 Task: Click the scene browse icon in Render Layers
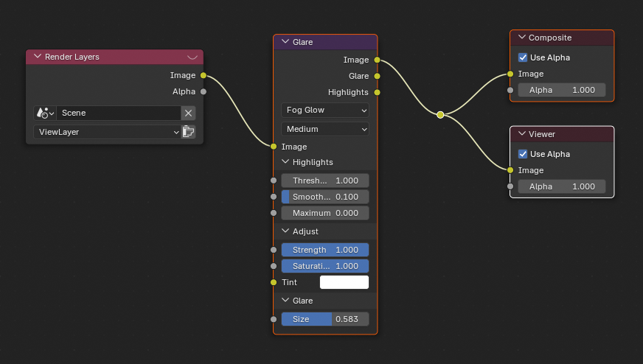[x=44, y=113]
